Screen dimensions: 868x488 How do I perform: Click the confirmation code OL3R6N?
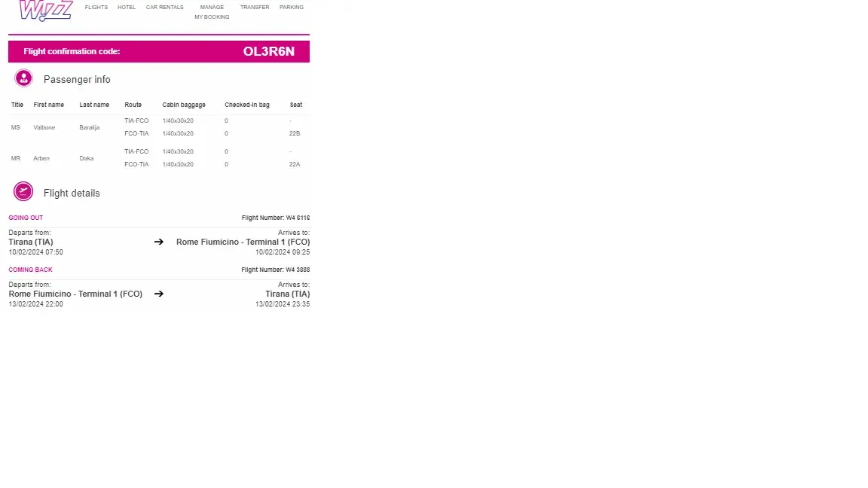268,51
